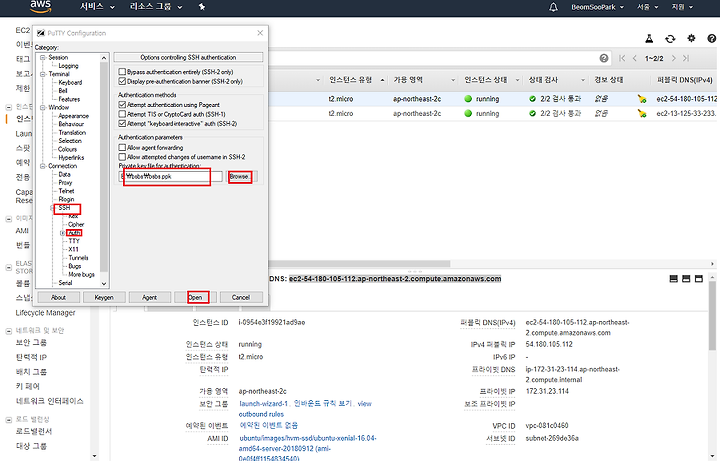
Task: Open the 지원 support menu
Action: pyautogui.click(x=682, y=7)
